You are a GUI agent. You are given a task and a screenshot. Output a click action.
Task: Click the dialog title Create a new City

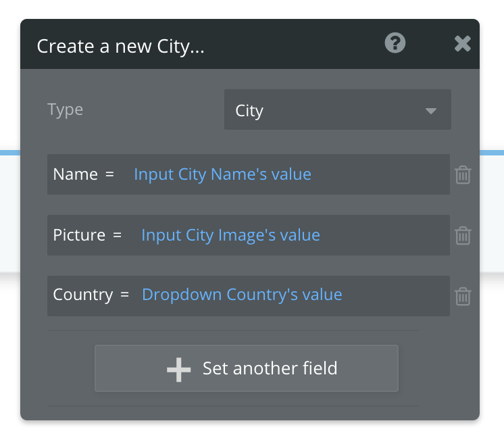[x=120, y=47]
